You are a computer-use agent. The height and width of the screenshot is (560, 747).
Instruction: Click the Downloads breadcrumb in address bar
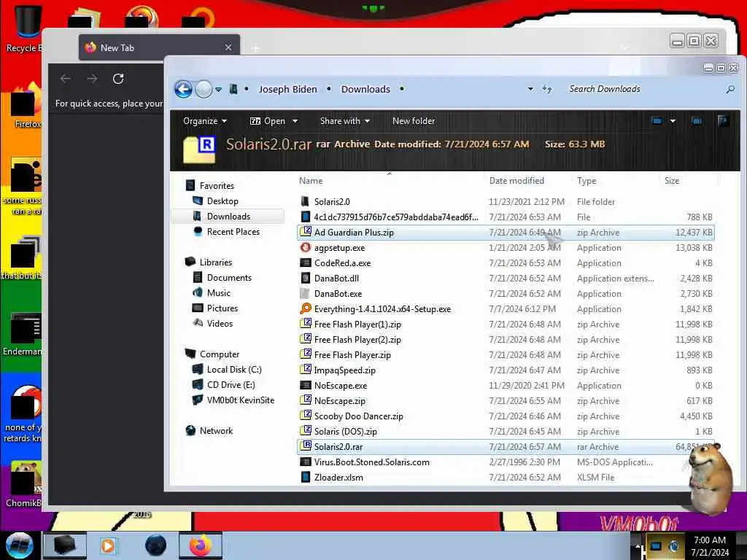365,89
